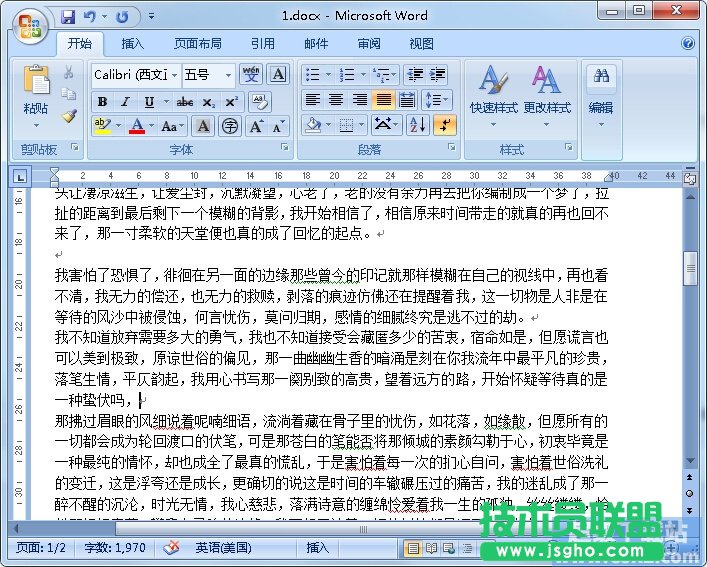Apply strikethrough with the abc icon

pos(185,102)
